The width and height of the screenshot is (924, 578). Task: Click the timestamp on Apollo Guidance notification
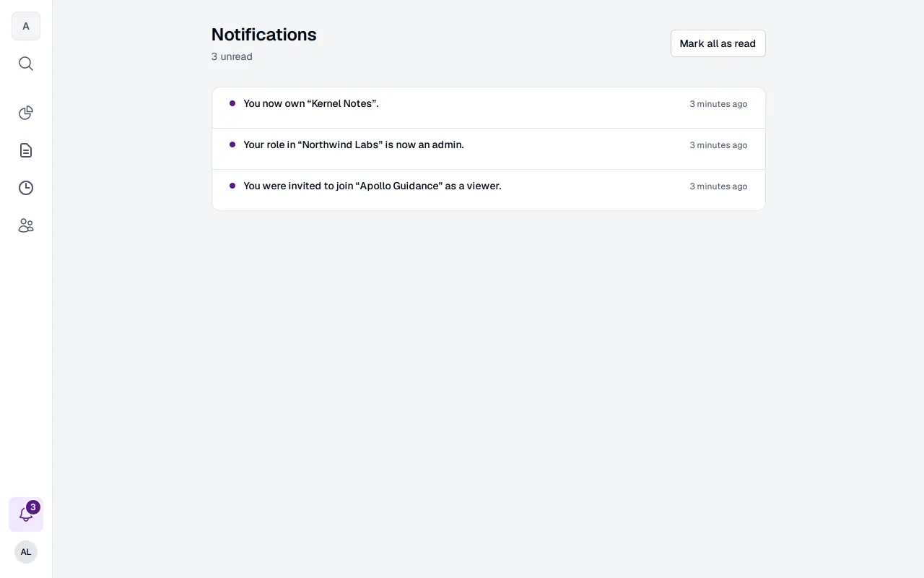click(x=718, y=186)
